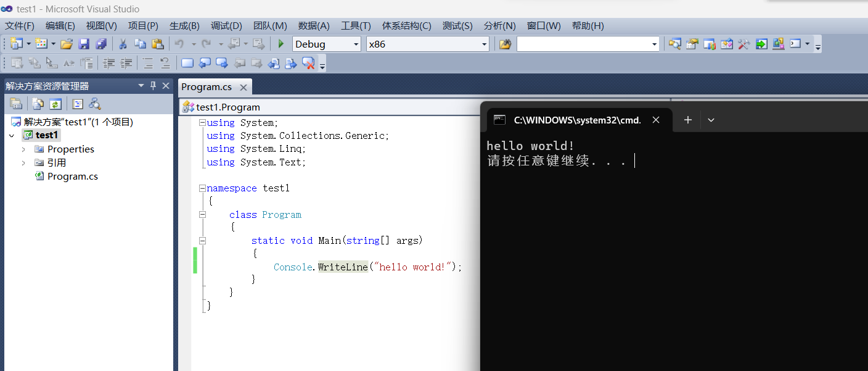The height and width of the screenshot is (371, 868).
Task: Open the 调试(D) debug menu
Action: tap(226, 25)
